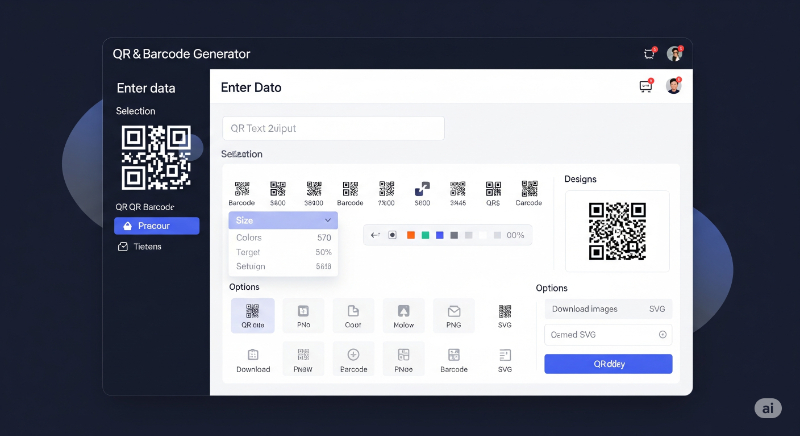Click the blue QRddey button
This screenshot has height=436, width=800.
[x=608, y=364]
